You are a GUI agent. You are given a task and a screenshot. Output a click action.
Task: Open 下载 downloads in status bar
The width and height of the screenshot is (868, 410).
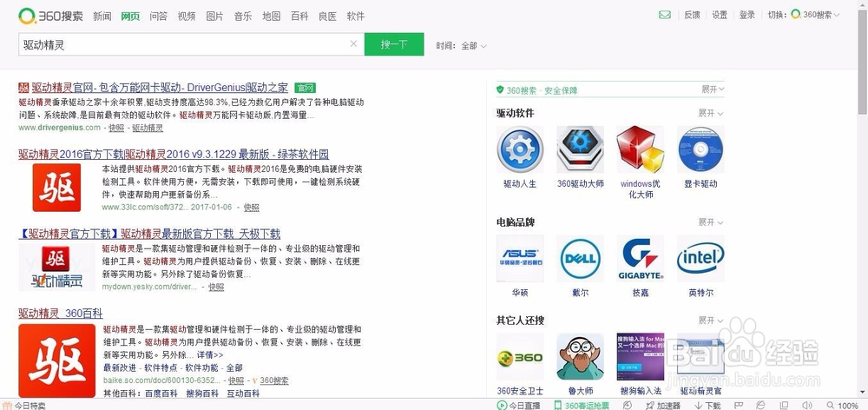pos(708,406)
